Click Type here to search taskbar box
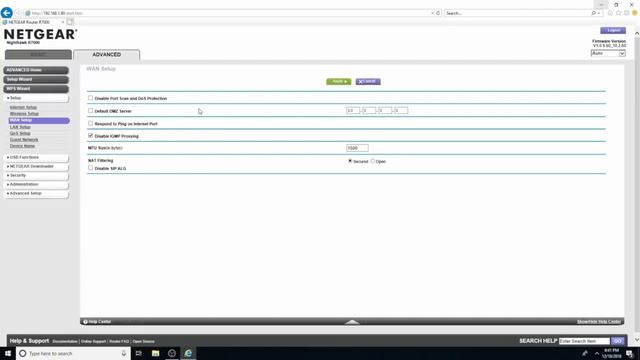Image resolution: width=640 pixels, height=360 pixels. tap(73, 353)
